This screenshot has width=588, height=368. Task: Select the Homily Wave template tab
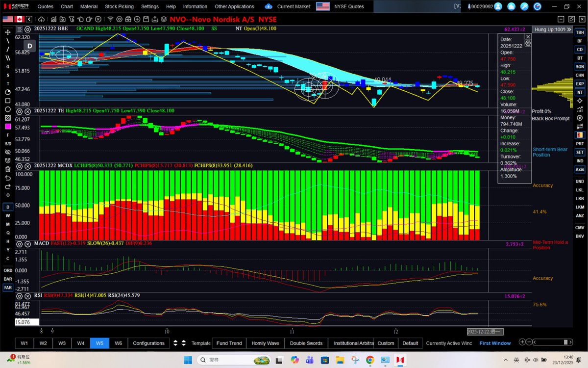[x=265, y=343]
